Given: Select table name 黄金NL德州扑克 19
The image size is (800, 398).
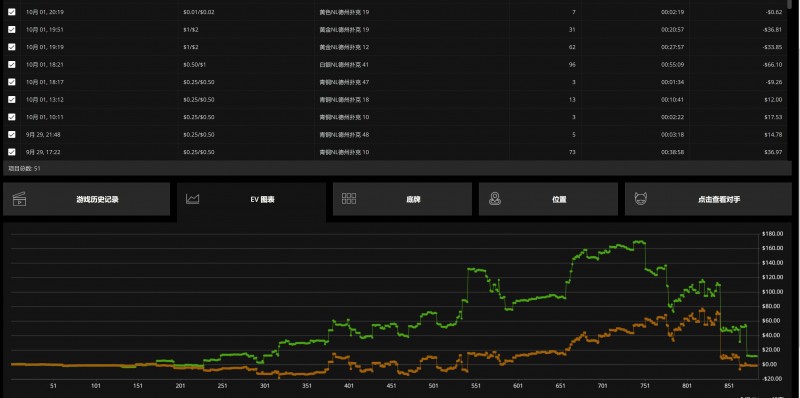Looking at the screenshot, I should pos(344,30).
